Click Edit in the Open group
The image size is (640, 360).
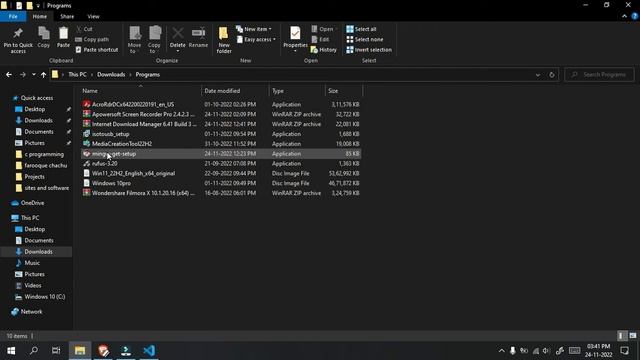click(x=320, y=40)
